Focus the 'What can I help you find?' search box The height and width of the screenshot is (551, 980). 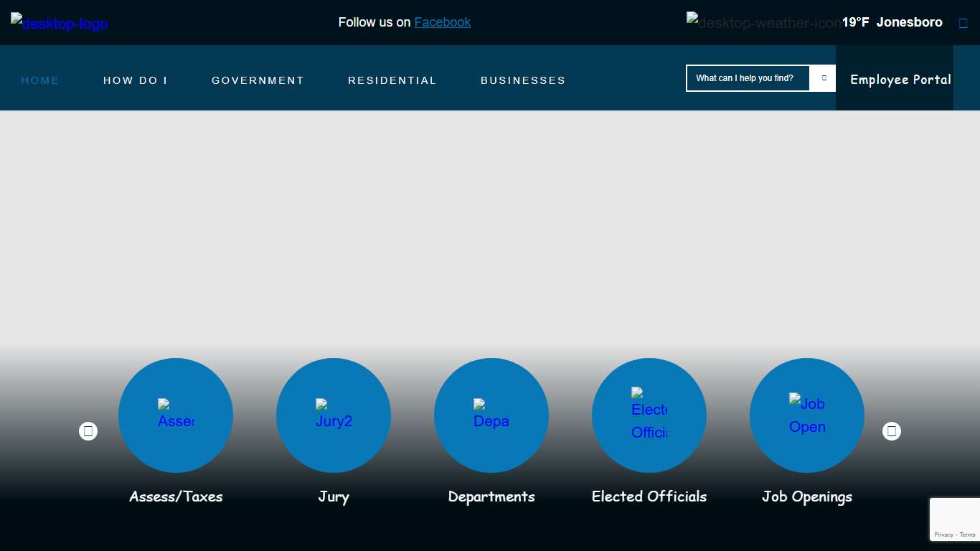pos(748,78)
